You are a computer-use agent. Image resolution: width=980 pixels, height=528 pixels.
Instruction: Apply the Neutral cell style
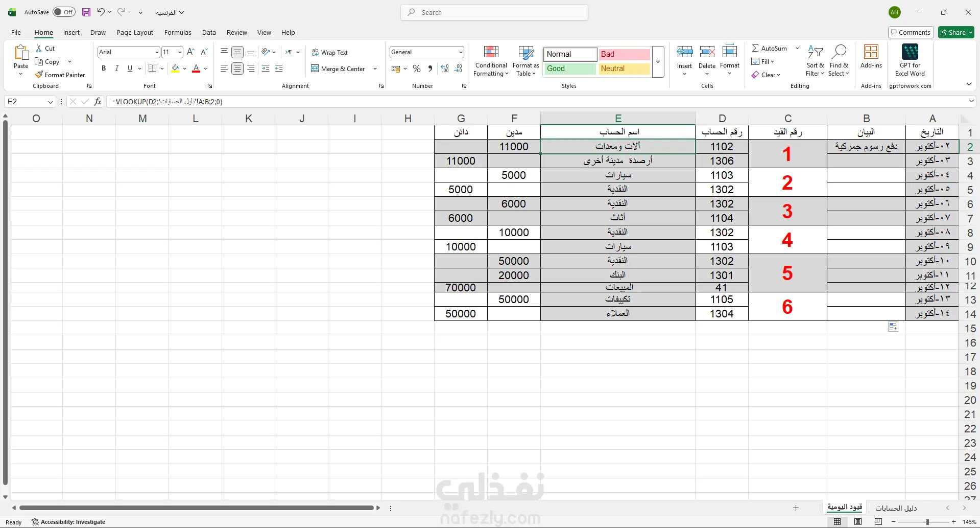(x=624, y=68)
